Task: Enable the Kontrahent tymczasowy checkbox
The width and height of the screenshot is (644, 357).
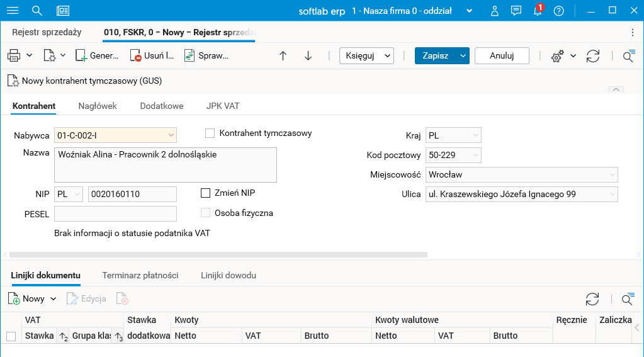Action: tap(210, 133)
